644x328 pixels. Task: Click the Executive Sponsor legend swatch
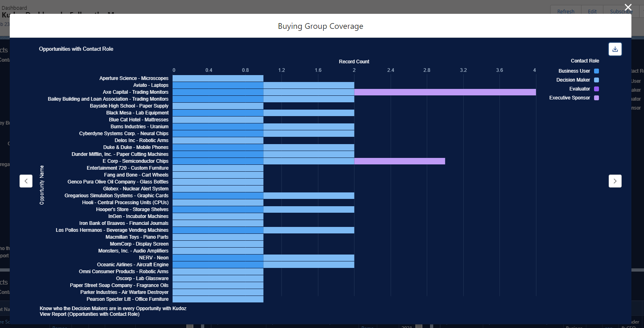pos(596,98)
